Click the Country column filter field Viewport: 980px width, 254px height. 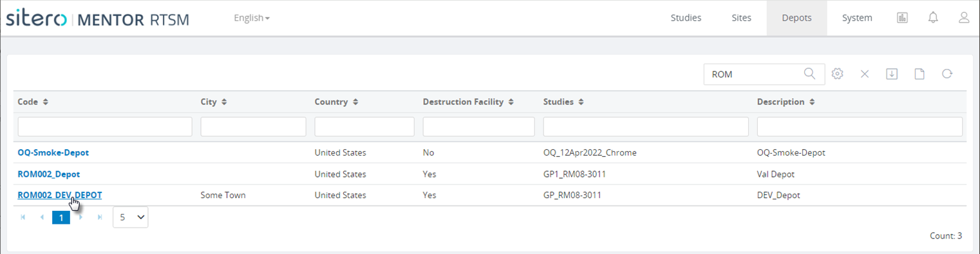[x=364, y=127]
